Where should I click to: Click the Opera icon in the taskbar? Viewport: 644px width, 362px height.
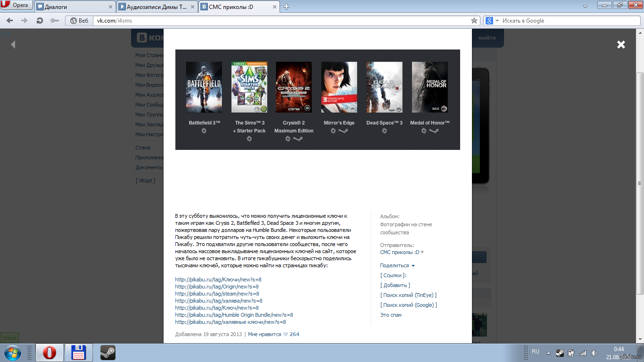pos(50,353)
